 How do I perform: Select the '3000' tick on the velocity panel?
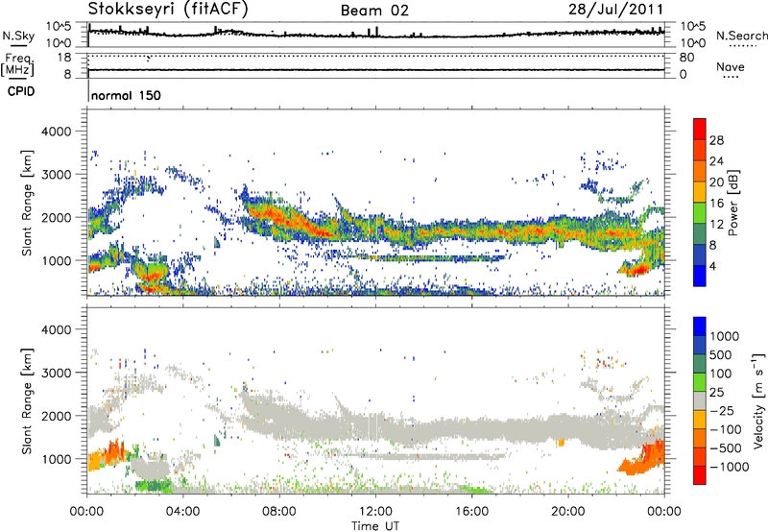tap(57, 373)
